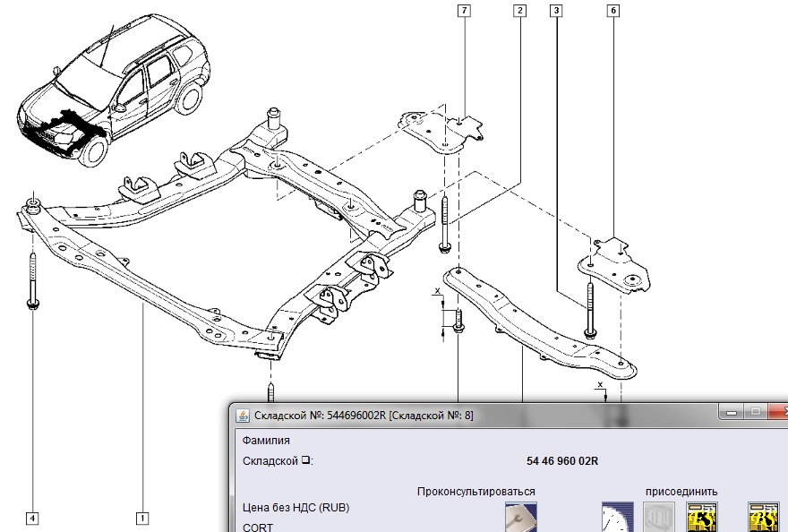The width and height of the screenshot is (788, 532).
Task: Click the Проконсультироваться label
Action: (x=475, y=492)
